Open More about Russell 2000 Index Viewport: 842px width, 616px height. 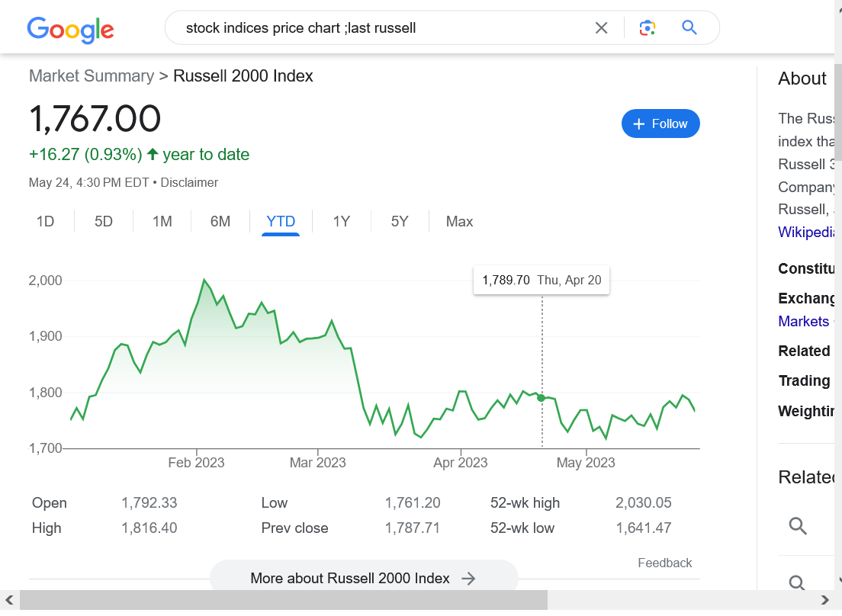[x=363, y=578]
